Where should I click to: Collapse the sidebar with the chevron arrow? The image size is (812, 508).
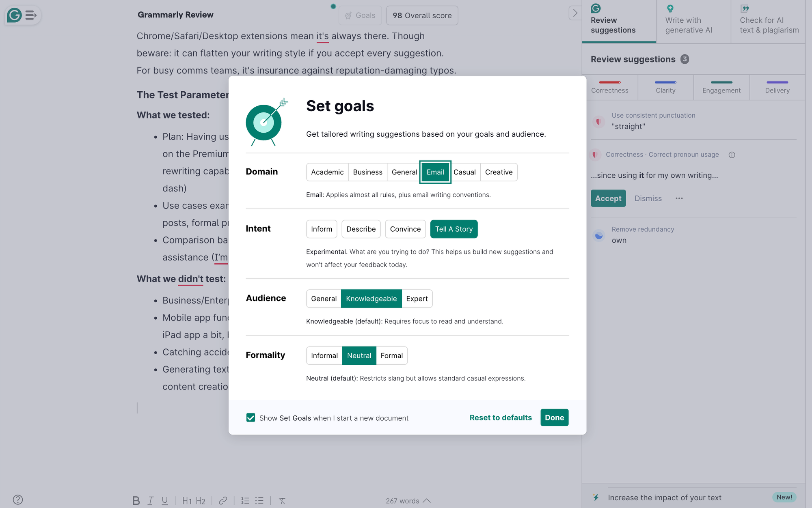pyautogui.click(x=575, y=13)
